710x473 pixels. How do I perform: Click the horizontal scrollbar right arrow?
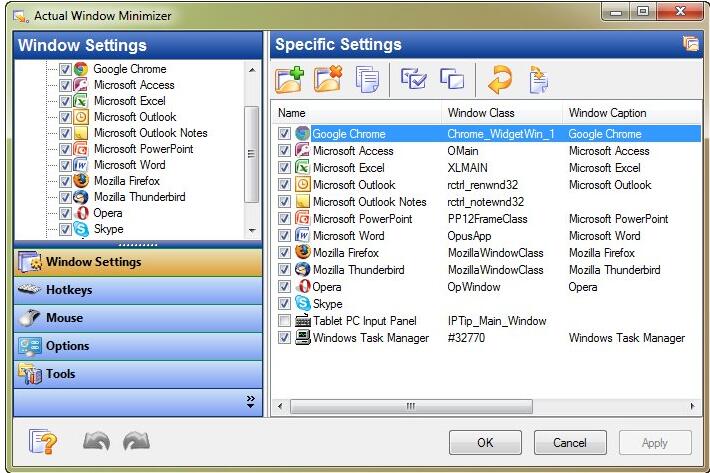point(693,406)
